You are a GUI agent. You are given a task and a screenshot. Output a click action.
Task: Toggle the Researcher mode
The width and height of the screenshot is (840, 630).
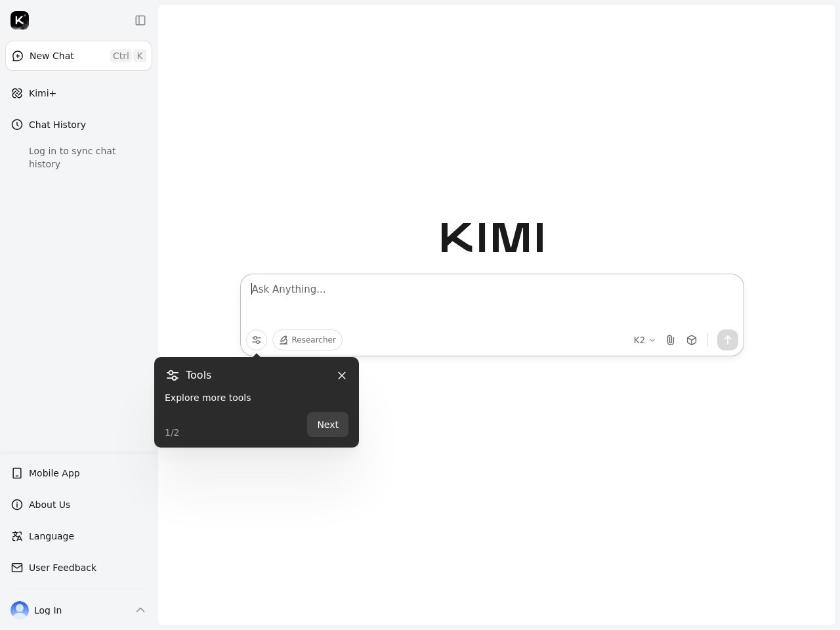(x=307, y=340)
